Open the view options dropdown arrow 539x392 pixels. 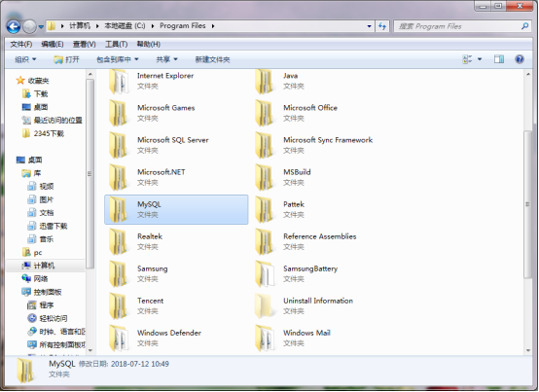tap(480, 59)
